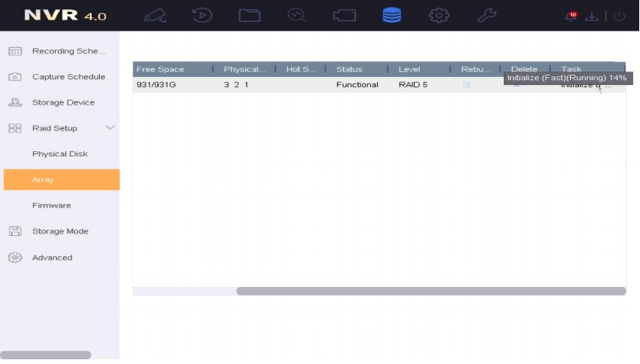
Task: Open alarm notifications bell icon
Action: [x=571, y=16]
